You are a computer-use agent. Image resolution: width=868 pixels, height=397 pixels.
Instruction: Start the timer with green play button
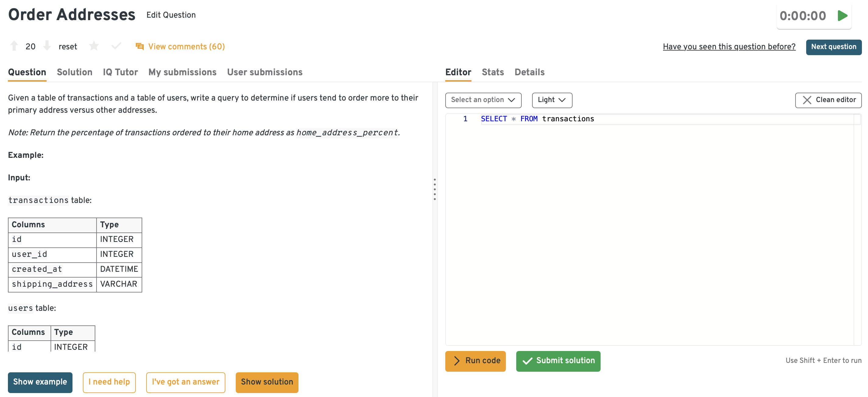click(x=842, y=16)
